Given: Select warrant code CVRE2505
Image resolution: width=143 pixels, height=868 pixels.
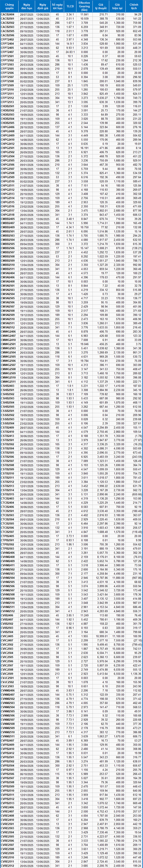Looking at the screenshot, I should 8,836.
